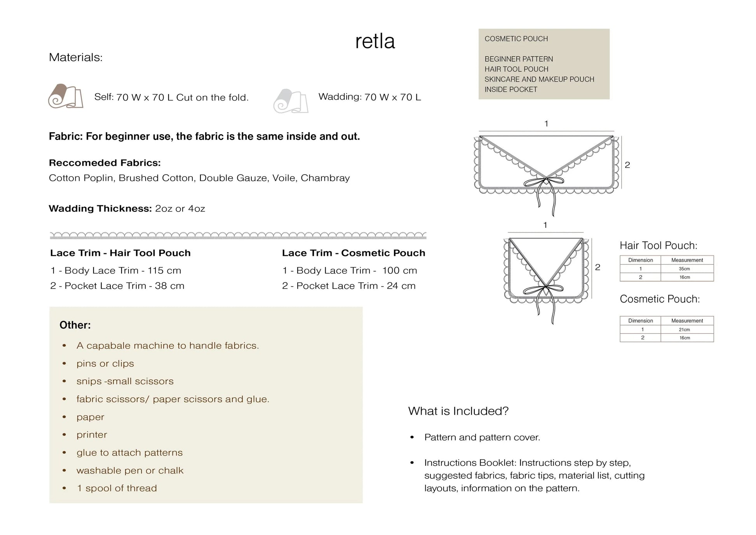Click the 1 spool of thread bullet

coord(117,488)
